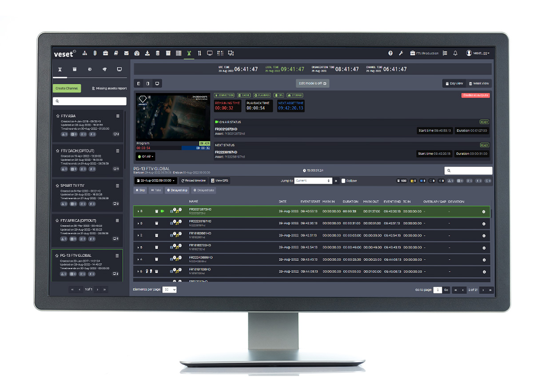533x392 pixels.
Task: Click the screen layout icon above preview
Action: 156,83
